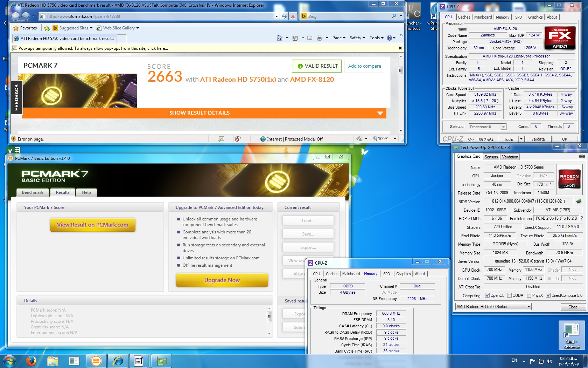Click the Feedback side tab on the page
Screen dimensions: 588x368
[x=16, y=97]
